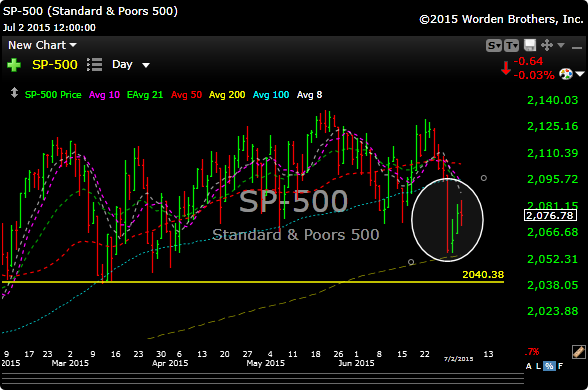The width and height of the screenshot is (588, 390).
Task: Click the 2,110.39 price scale label
Action: click(x=552, y=153)
